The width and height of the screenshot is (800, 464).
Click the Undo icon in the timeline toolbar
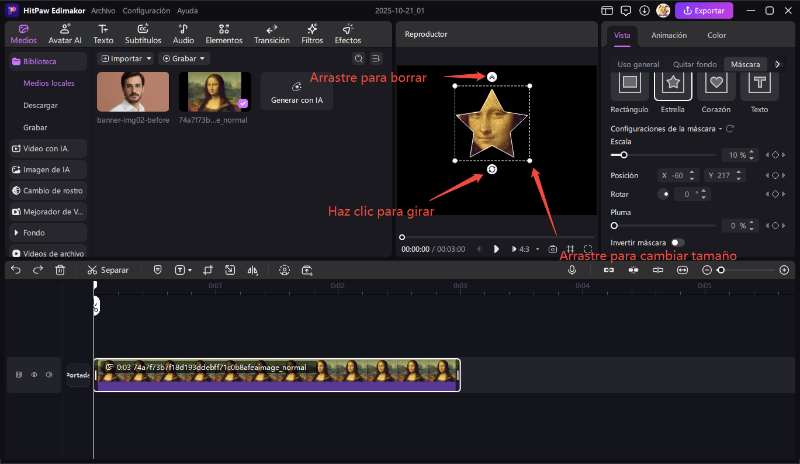pyautogui.click(x=16, y=270)
